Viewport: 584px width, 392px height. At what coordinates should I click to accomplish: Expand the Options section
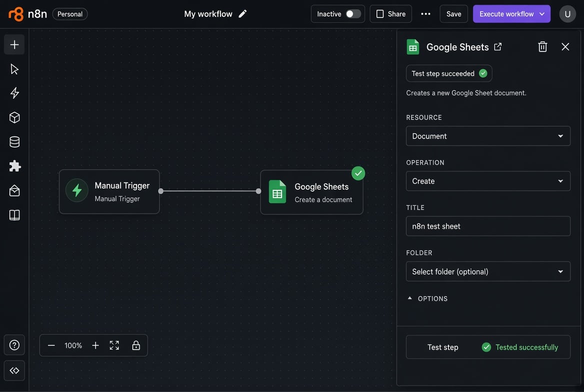(x=427, y=298)
